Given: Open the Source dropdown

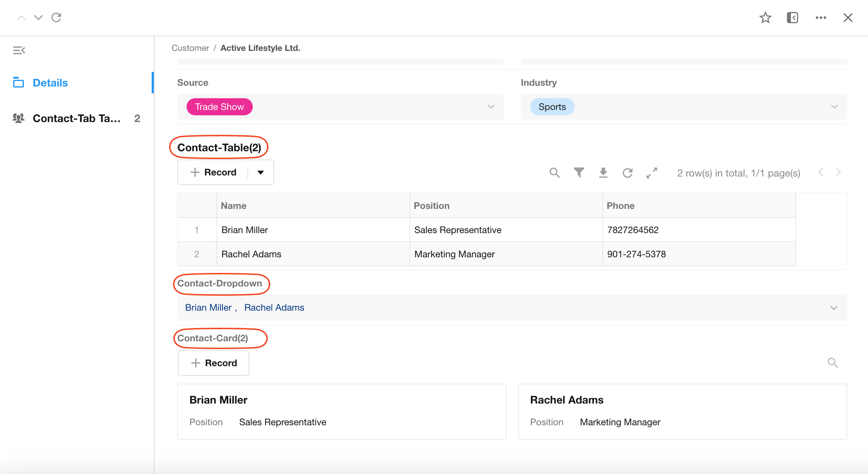Looking at the screenshot, I should [x=491, y=107].
